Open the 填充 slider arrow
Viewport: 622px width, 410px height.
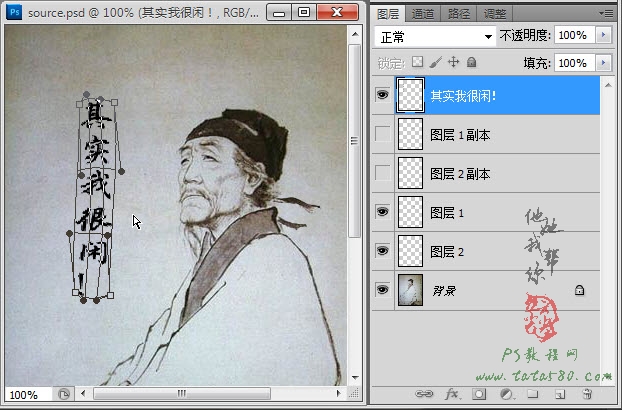[603, 63]
